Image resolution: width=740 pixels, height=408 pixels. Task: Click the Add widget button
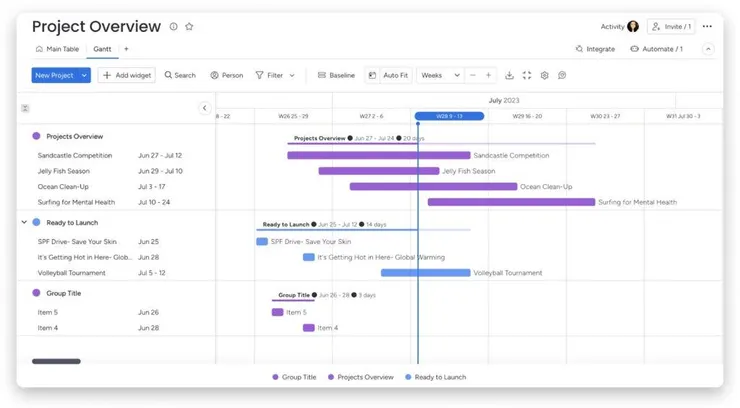click(126, 75)
